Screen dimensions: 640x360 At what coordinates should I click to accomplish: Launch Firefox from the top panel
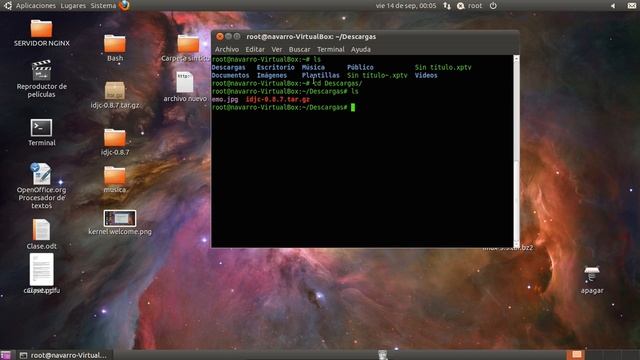click(124, 5)
